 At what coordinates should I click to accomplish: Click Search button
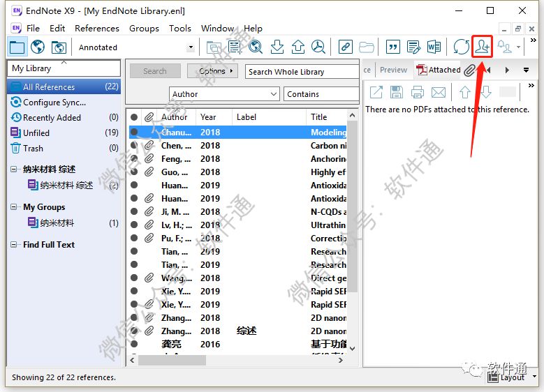click(x=155, y=71)
